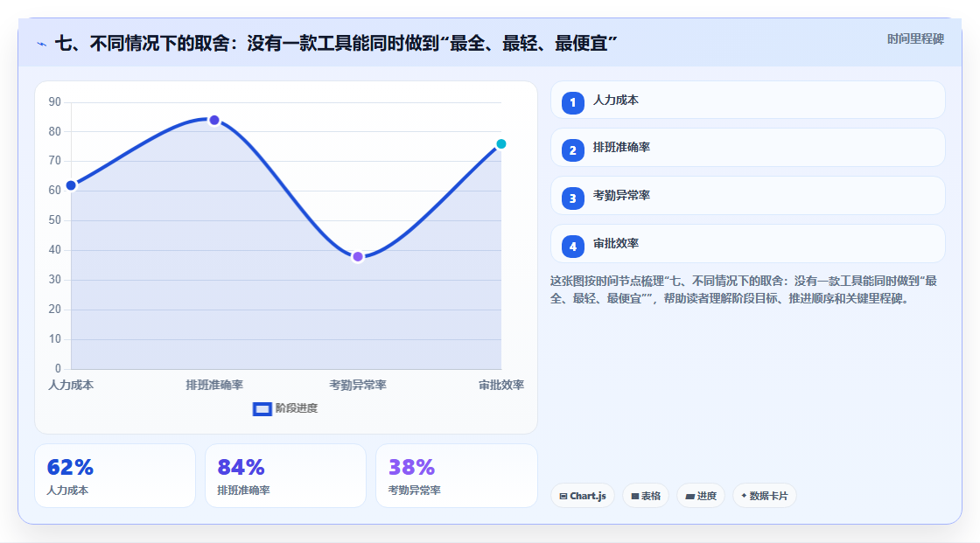Viewport: 980px width, 543px height.
Task: Click the 表格 tag
Action: click(x=646, y=496)
